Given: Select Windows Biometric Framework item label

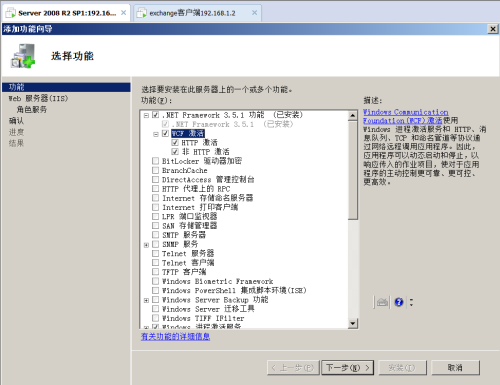Looking at the screenshot, I should [x=217, y=281].
